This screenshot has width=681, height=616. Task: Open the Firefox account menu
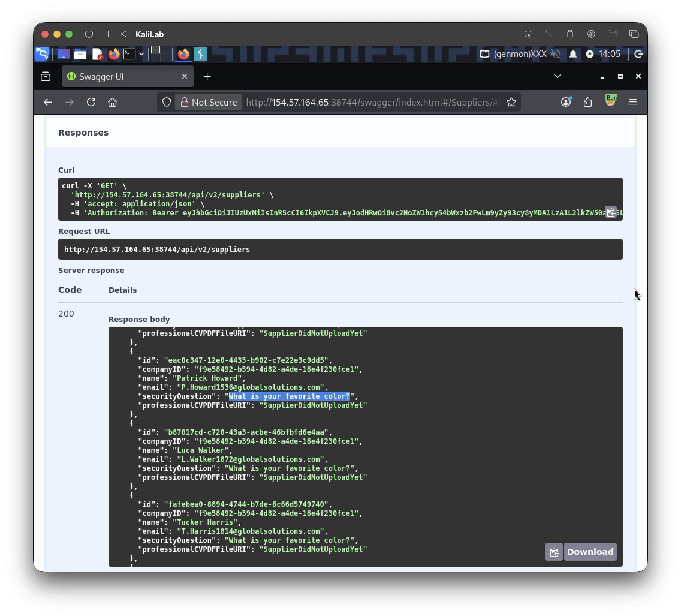(x=566, y=102)
